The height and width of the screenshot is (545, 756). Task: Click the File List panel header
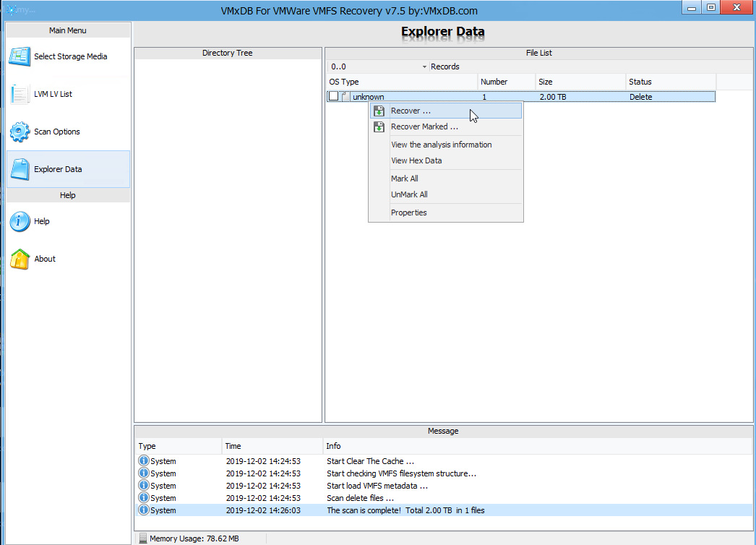point(539,53)
